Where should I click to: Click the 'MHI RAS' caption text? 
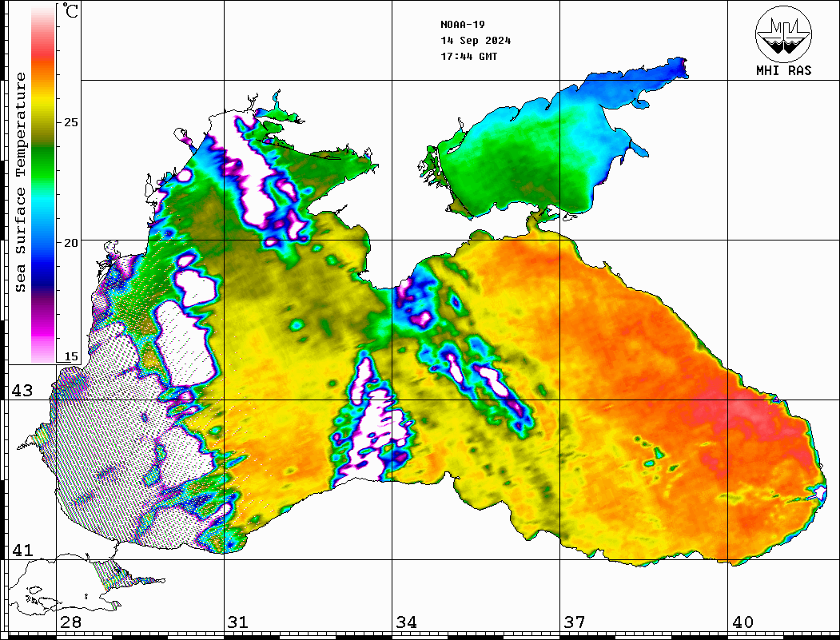[784, 70]
